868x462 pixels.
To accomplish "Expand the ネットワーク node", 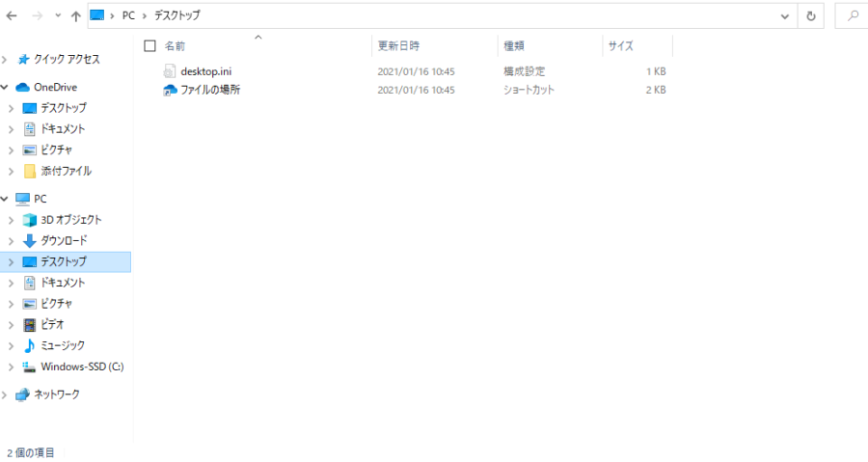I will pyautogui.click(x=5, y=394).
